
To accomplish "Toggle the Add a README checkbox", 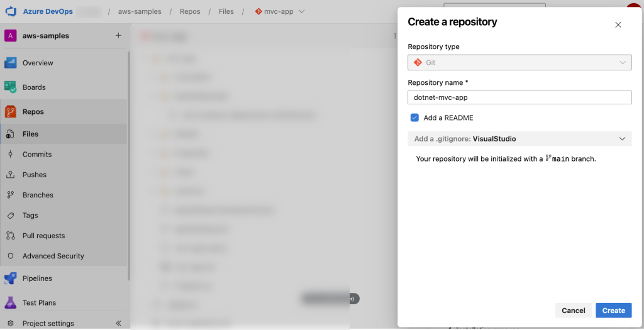I will (x=414, y=118).
